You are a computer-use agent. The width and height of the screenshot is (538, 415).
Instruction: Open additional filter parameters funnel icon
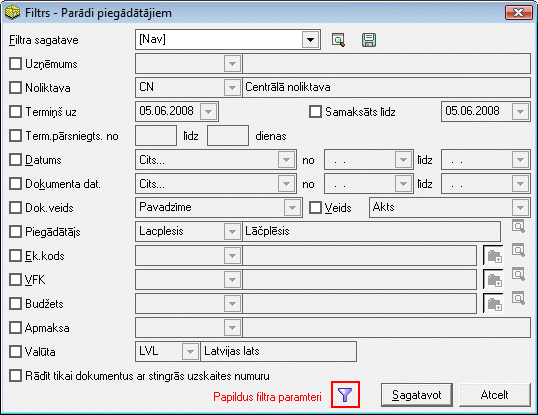(x=345, y=395)
